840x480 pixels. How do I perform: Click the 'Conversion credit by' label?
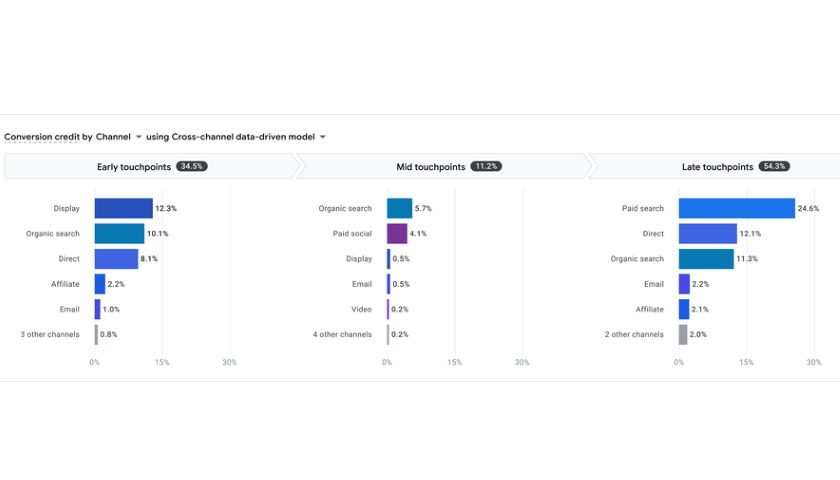pyautogui.click(x=48, y=137)
